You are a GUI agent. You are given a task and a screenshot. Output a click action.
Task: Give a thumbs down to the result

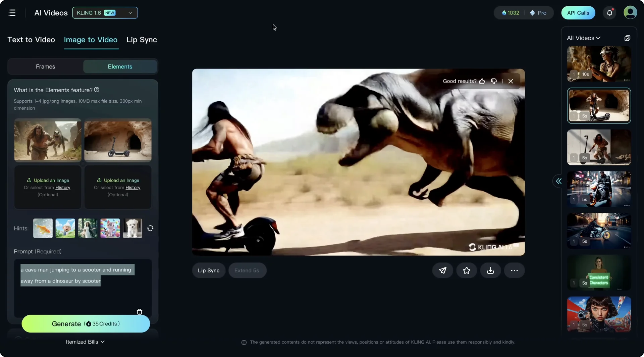point(494,81)
